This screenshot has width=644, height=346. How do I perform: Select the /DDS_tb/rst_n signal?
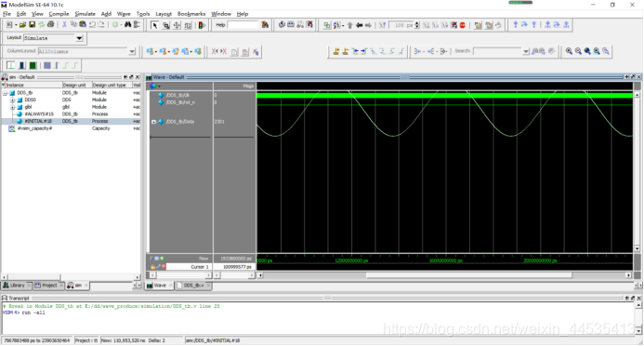click(x=180, y=102)
